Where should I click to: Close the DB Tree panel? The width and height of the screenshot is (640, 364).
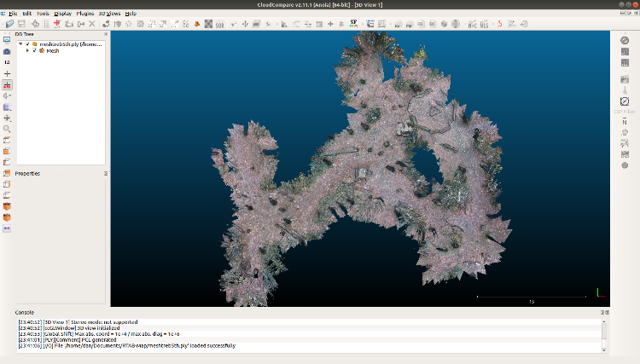(x=106, y=34)
